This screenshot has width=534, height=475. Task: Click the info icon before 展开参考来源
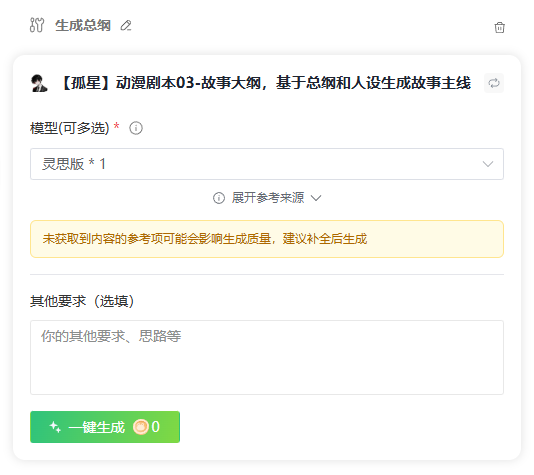coord(219,198)
